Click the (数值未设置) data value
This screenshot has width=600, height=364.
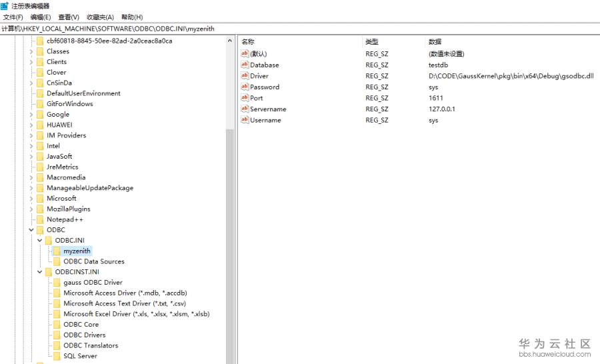pos(446,54)
